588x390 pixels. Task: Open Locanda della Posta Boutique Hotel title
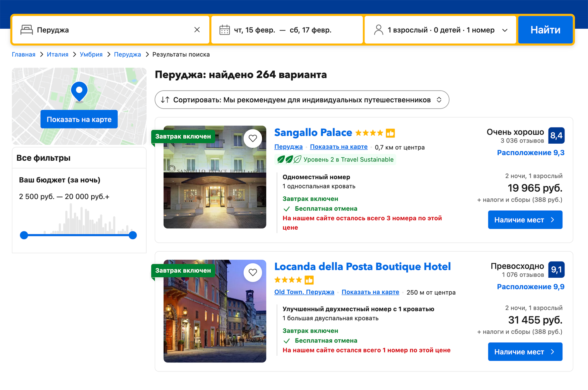(362, 266)
